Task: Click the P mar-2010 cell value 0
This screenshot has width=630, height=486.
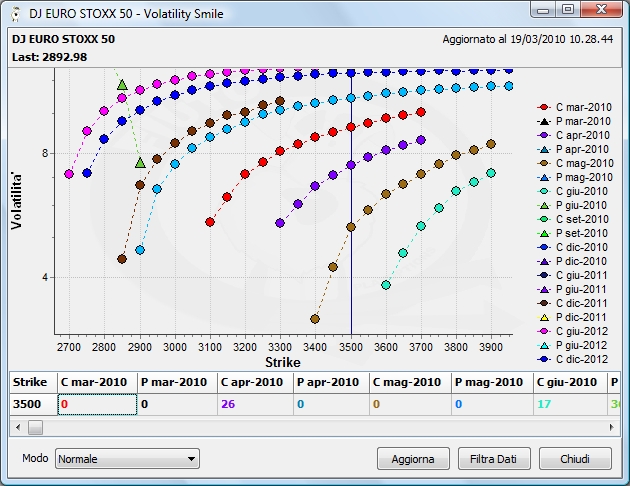Action: click(177, 404)
